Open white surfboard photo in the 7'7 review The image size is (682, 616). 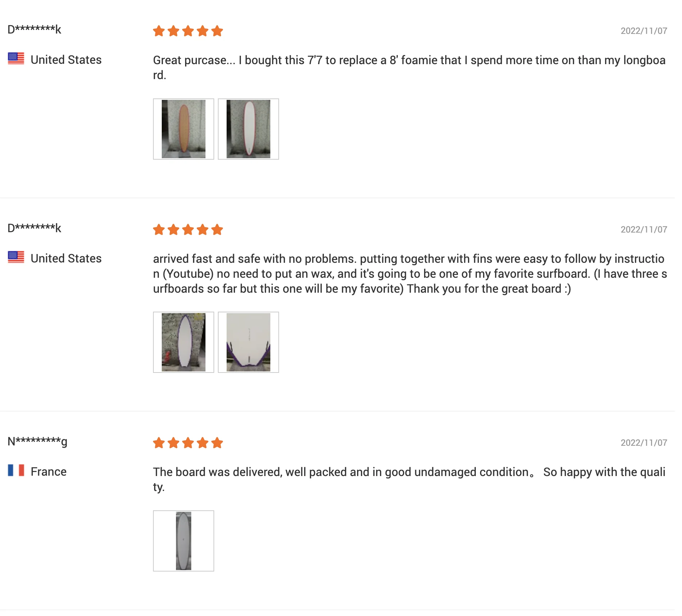click(x=248, y=129)
